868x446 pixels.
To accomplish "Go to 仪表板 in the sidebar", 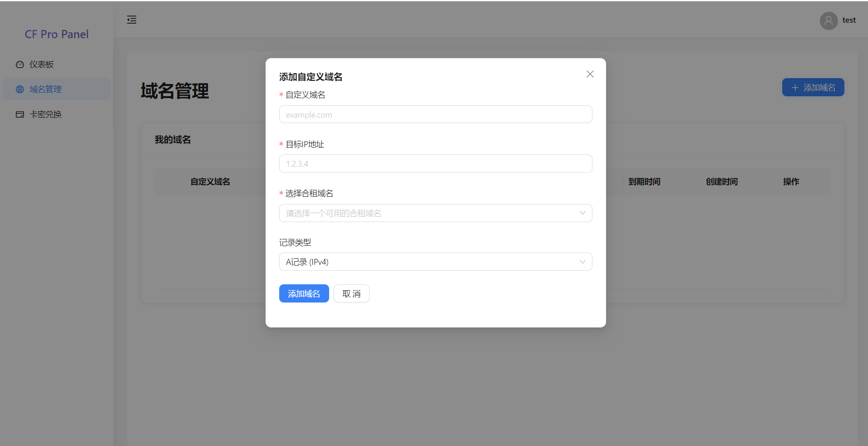I will 42,64.
